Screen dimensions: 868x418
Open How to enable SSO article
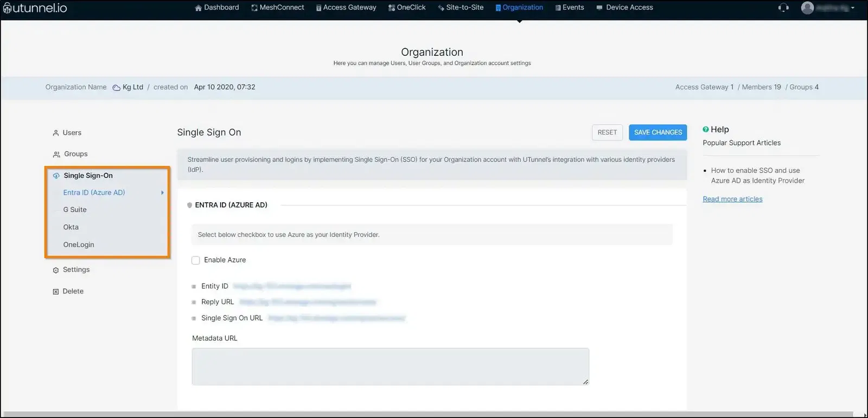click(x=758, y=176)
